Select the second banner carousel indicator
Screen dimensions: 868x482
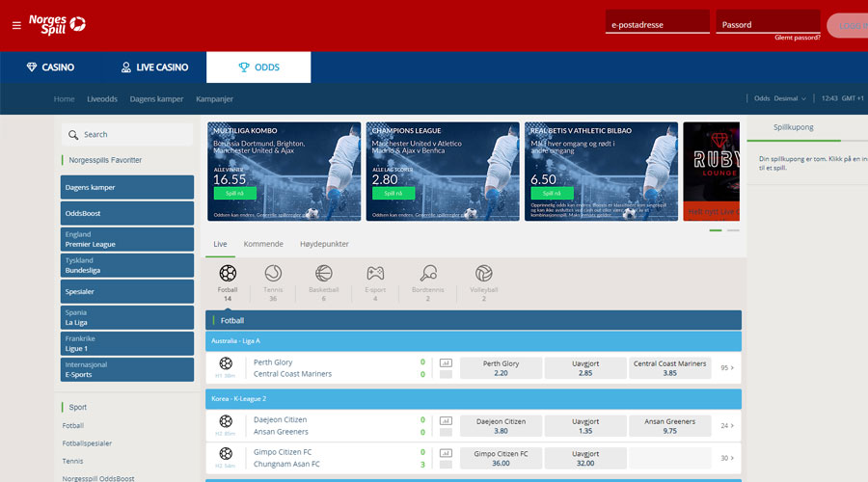[x=733, y=230]
